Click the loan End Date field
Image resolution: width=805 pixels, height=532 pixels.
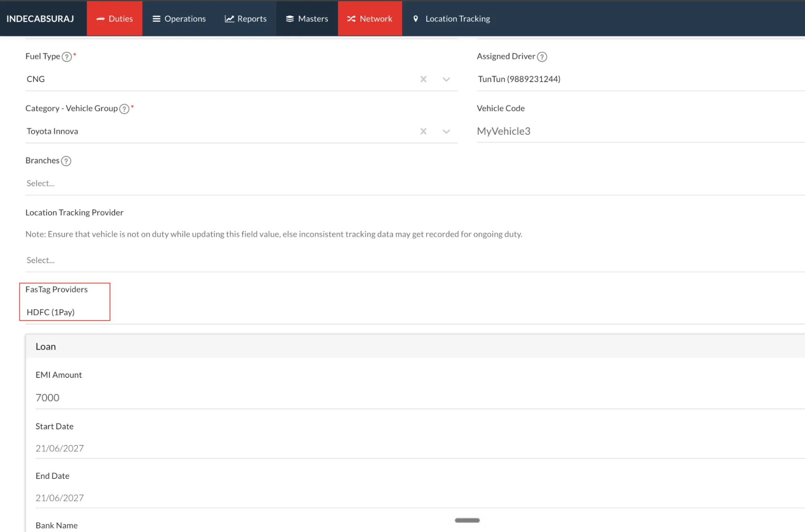[x=420, y=498]
